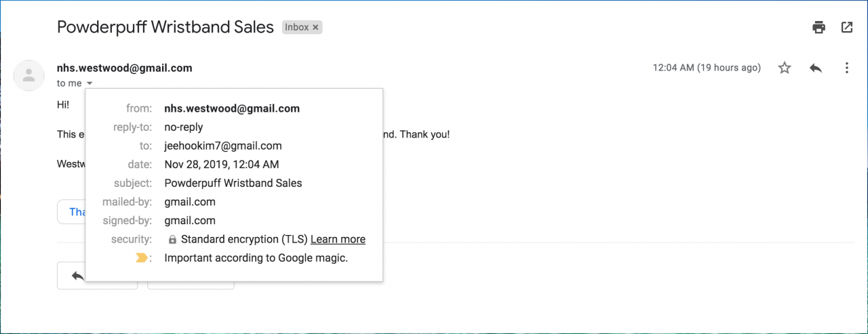This screenshot has height=334, width=868.
Task: Collapse the "to me" details arrow
Action: coord(90,83)
